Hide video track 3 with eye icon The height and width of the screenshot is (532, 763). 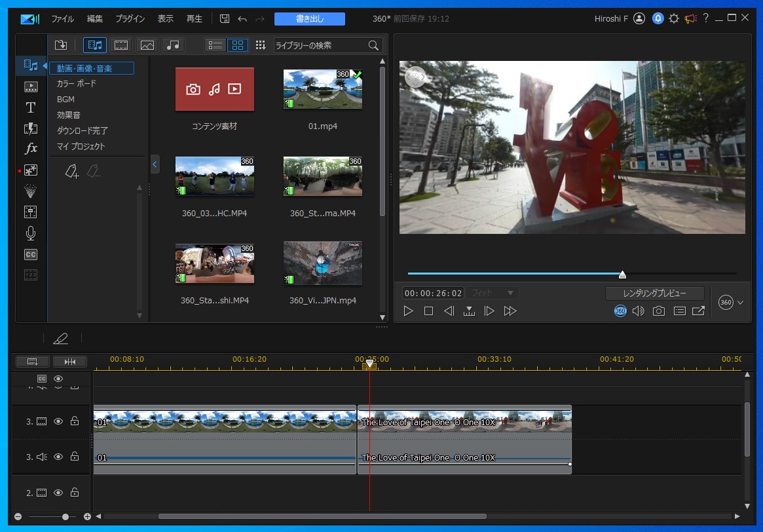(x=58, y=421)
